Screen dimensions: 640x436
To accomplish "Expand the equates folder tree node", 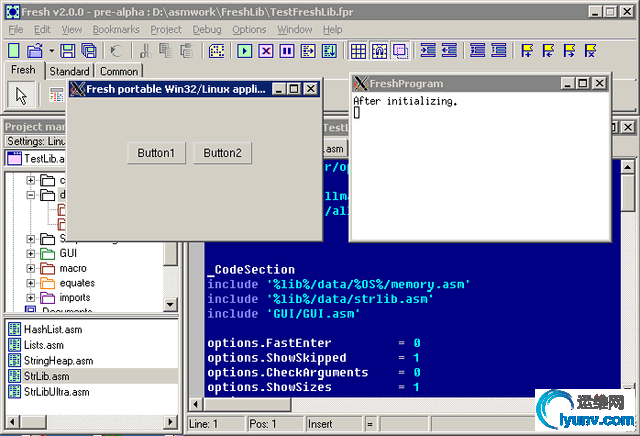I will coord(31,283).
